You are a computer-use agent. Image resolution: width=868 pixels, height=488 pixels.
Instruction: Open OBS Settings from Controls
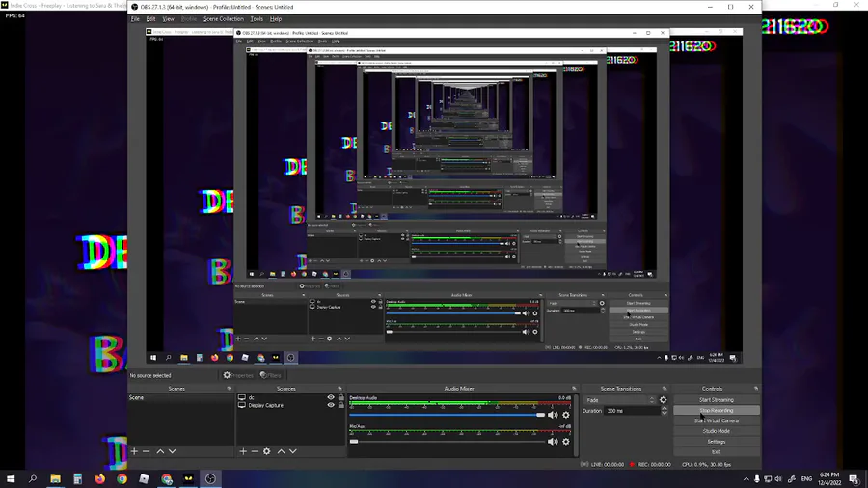717,442
